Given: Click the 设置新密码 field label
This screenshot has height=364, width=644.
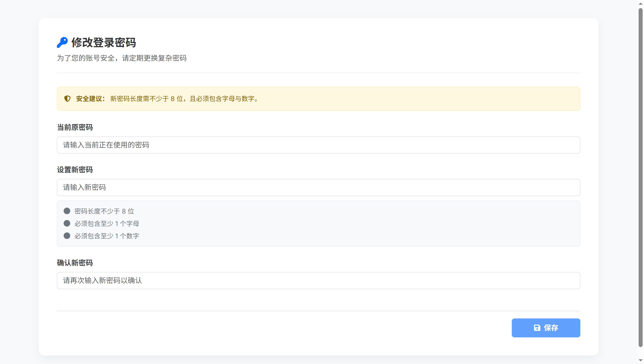Looking at the screenshot, I should [x=75, y=170].
